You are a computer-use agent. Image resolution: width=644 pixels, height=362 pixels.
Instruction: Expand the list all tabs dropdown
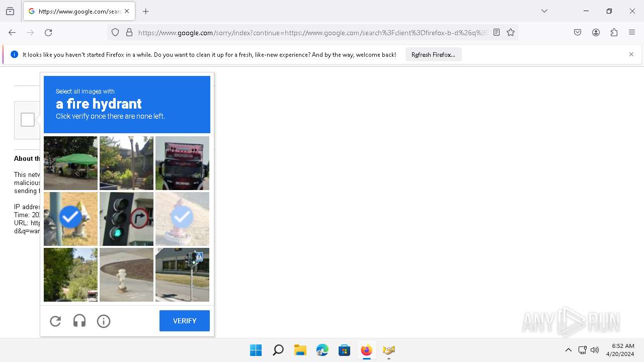click(544, 11)
